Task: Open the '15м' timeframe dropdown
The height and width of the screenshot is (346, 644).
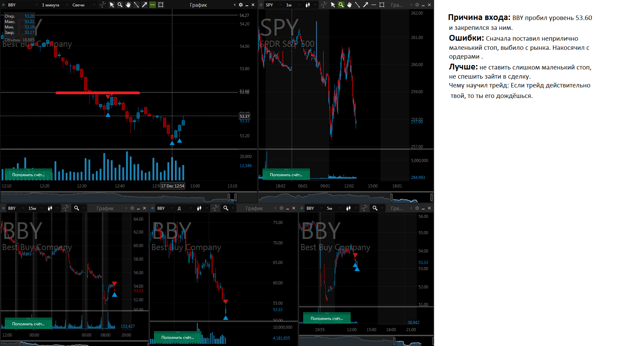Action: [36, 208]
